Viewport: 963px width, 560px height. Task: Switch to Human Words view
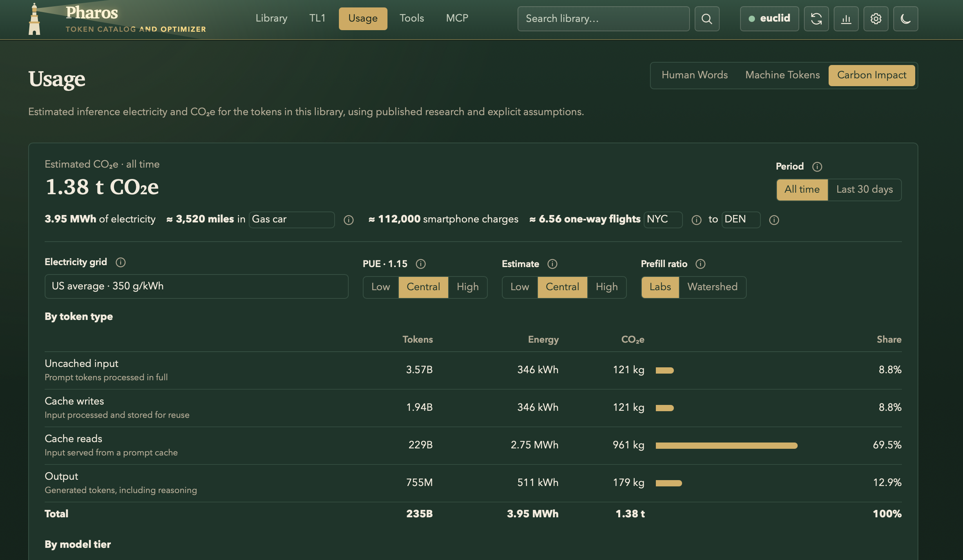694,75
